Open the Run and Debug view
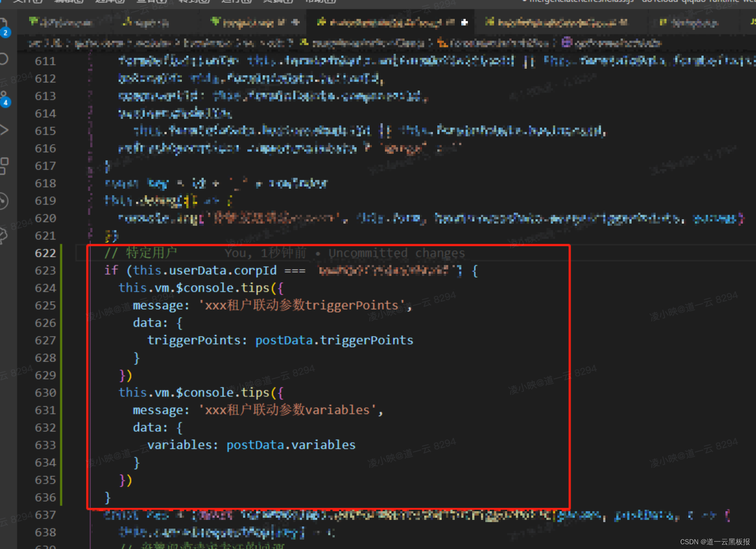Image resolution: width=756 pixels, height=549 pixels. point(4,130)
